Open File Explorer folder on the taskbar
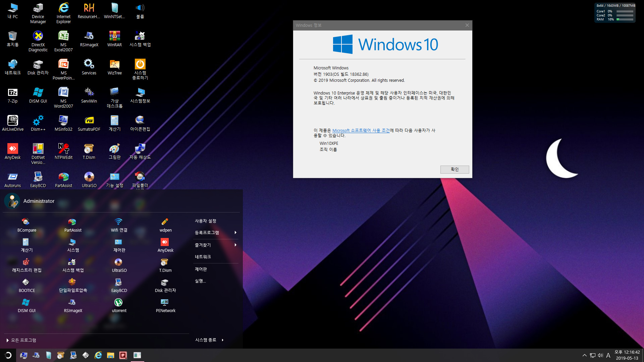Screen dimensions: 644x362 (110, 355)
